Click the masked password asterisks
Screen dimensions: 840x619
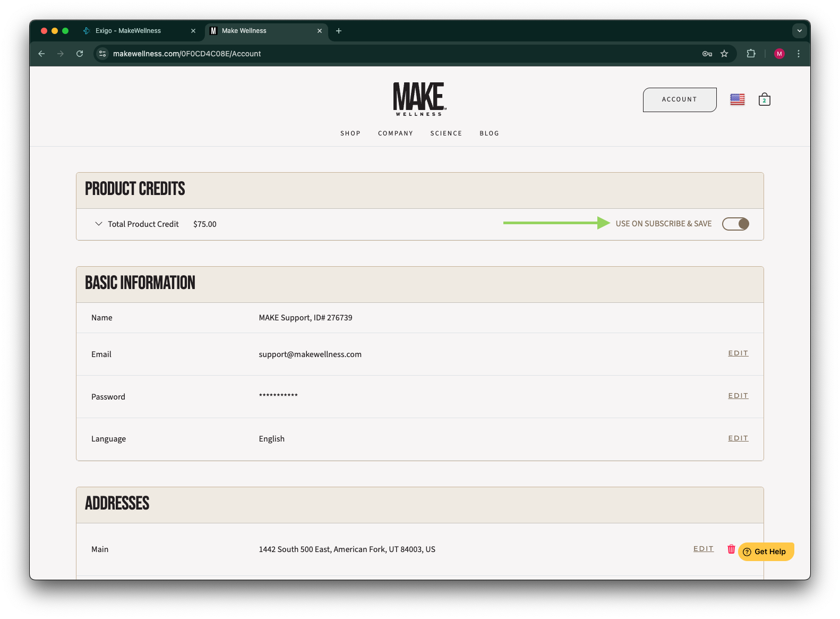click(278, 395)
